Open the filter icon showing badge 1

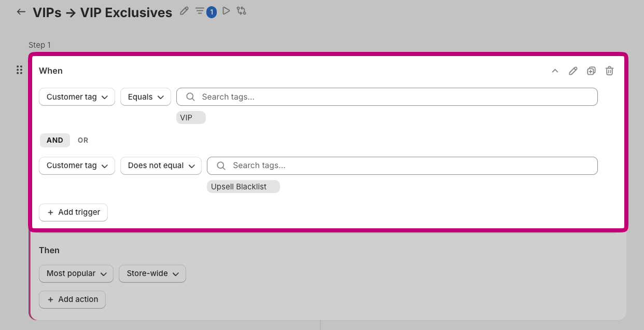(x=205, y=11)
